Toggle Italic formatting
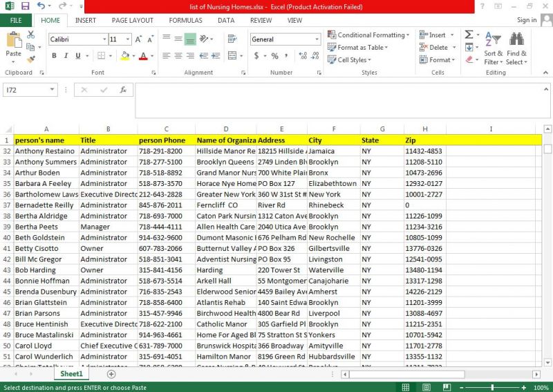553x392 pixels. click(66, 56)
